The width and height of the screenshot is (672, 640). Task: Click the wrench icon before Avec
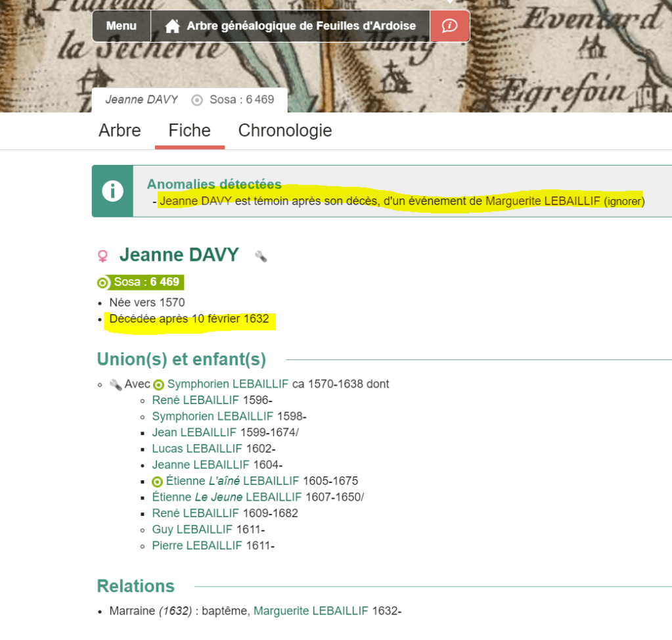tap(116, 384)
